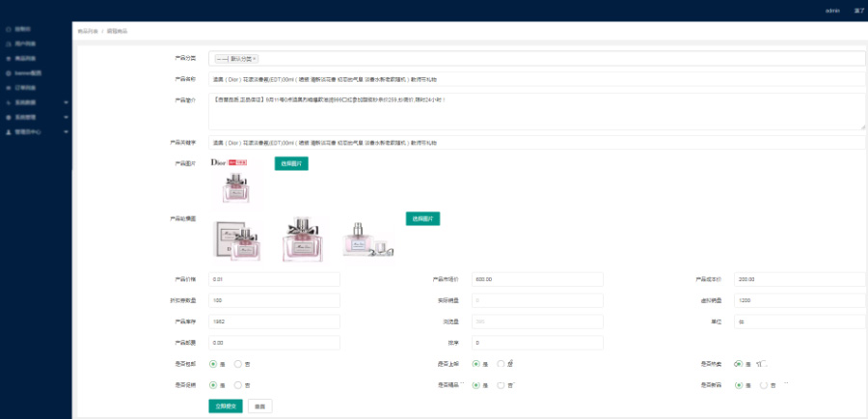Viewport: 868px width, 419px height.
Task: Click the Dior product image thumbnail
Action: 235,186
